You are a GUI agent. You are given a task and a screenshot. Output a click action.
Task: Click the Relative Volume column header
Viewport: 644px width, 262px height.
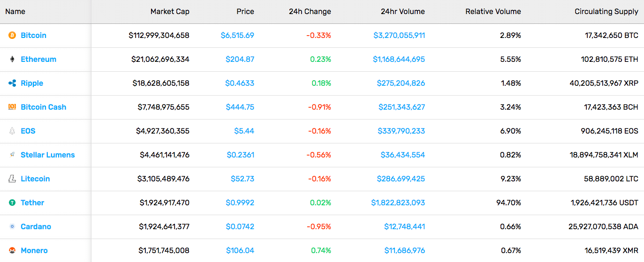pos(493,11)
